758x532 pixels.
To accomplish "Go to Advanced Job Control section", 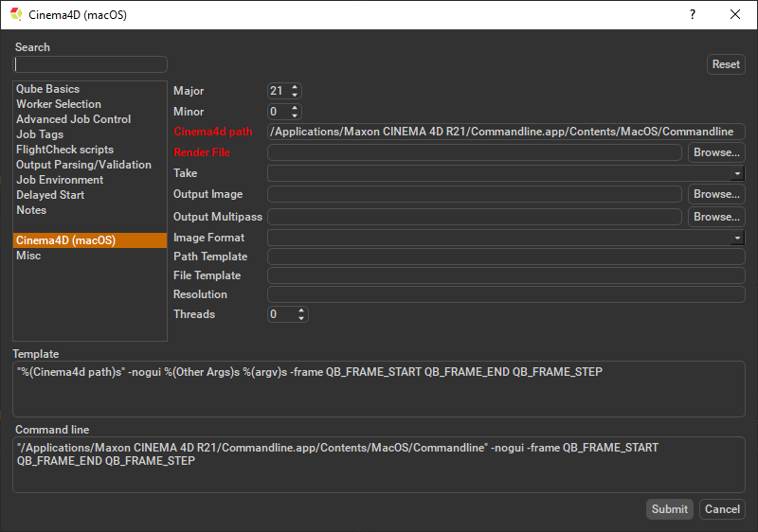I will pos(73,119).
